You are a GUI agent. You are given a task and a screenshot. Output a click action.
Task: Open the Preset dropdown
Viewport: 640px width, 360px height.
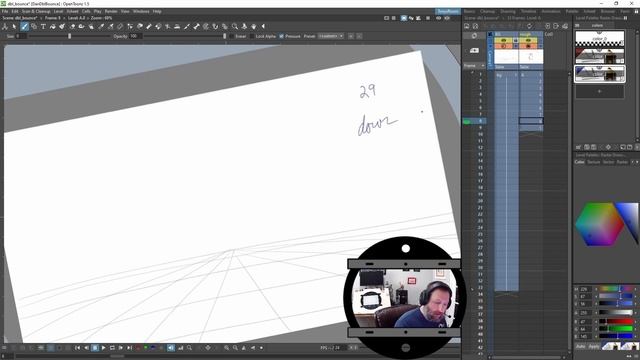(x=331, y=36)
